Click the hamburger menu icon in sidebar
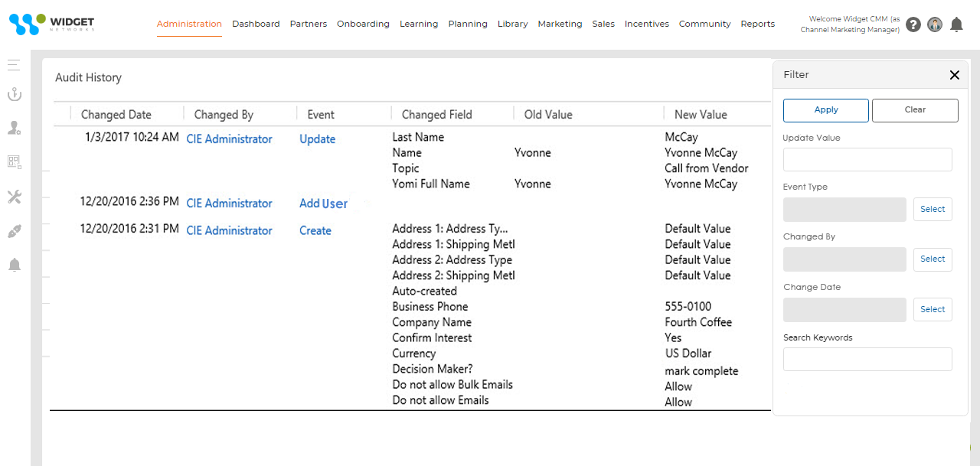Image resolution: width=980 pixels, height=466 pixels. click(x=14, y=65)
